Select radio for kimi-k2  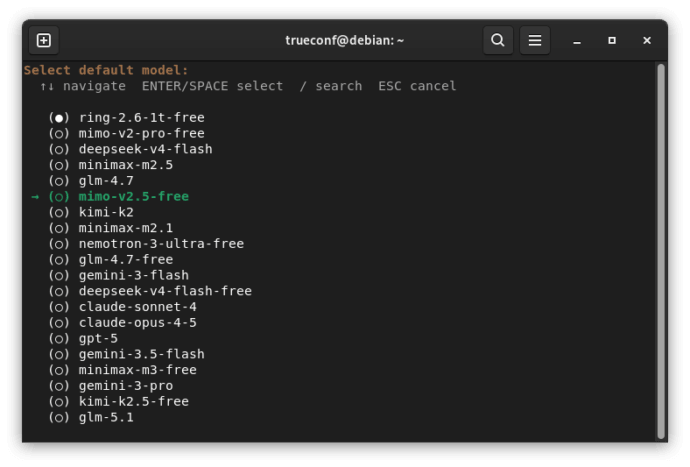point(59,213)
